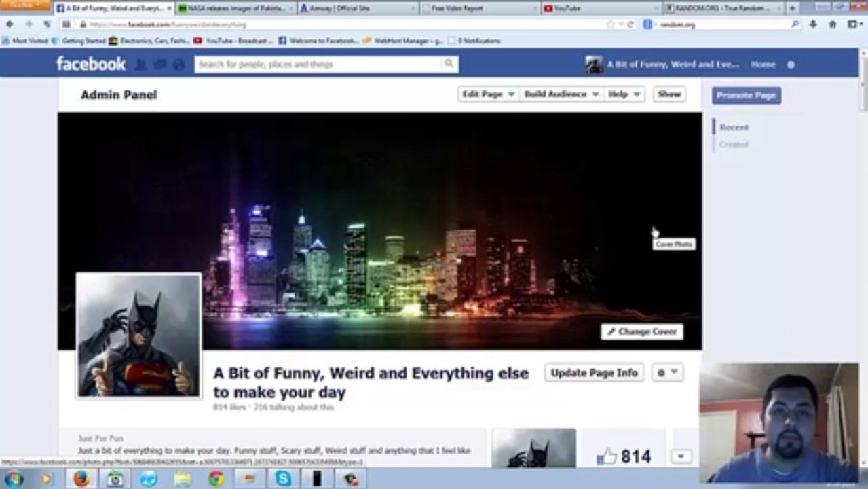
Task: Click the Facebook logo in header
Action: tap(90, 65)
